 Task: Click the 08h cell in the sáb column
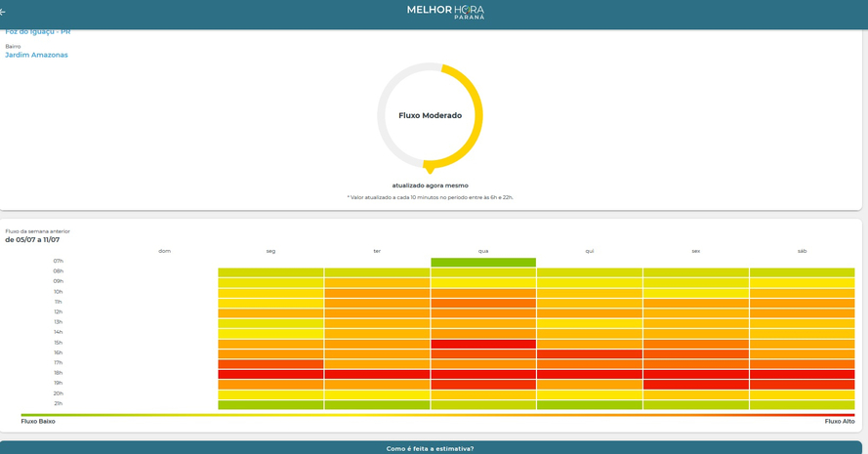point(802,272)
